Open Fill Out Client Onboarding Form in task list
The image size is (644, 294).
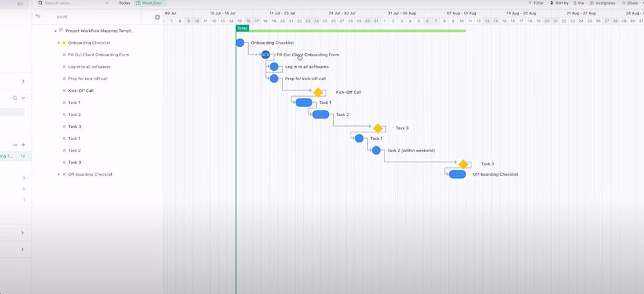(98, 54)
